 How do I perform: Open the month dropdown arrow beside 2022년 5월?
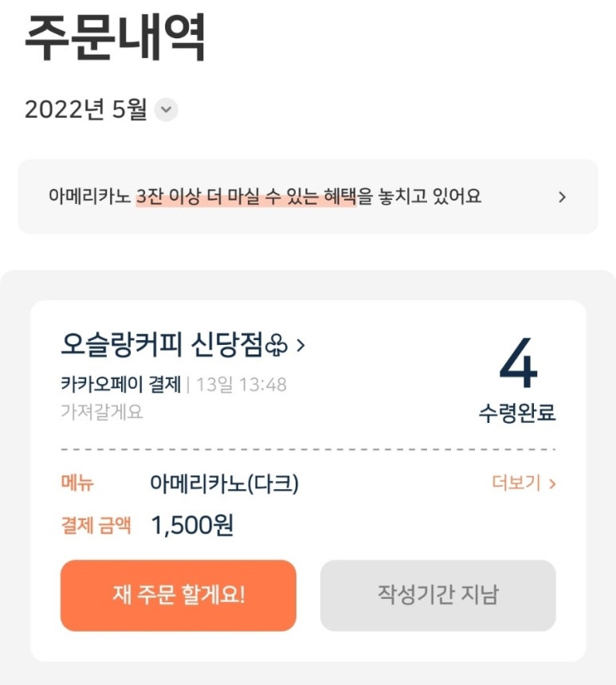tap(166, 110)
